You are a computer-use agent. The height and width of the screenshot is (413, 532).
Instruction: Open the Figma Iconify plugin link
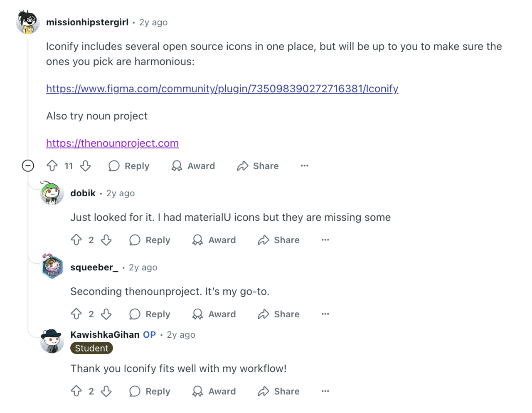click(x=222, y=89)
